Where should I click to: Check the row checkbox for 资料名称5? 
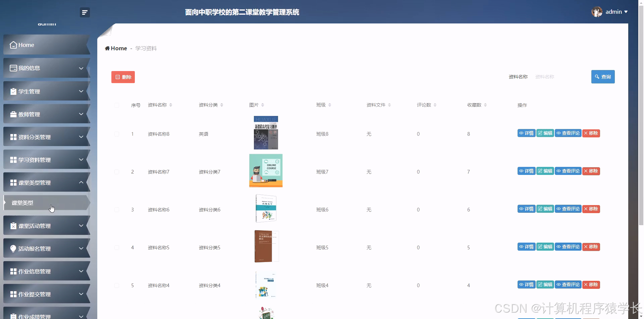[117, 248]
